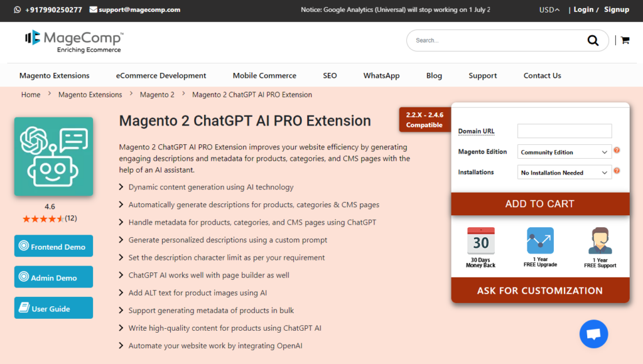This screenshot has width=643, height=364.
Task: Open the Installations dropdown
Action: click(x=563, y=172)
